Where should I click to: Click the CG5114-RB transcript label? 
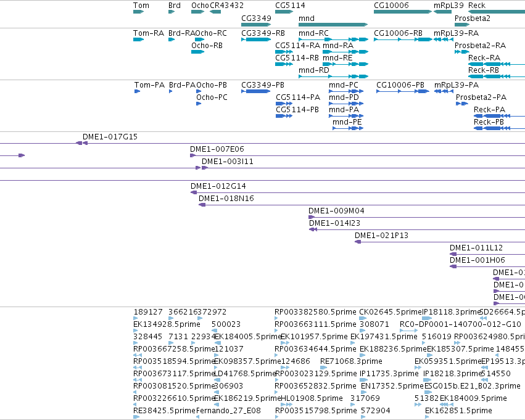(297, 58)
